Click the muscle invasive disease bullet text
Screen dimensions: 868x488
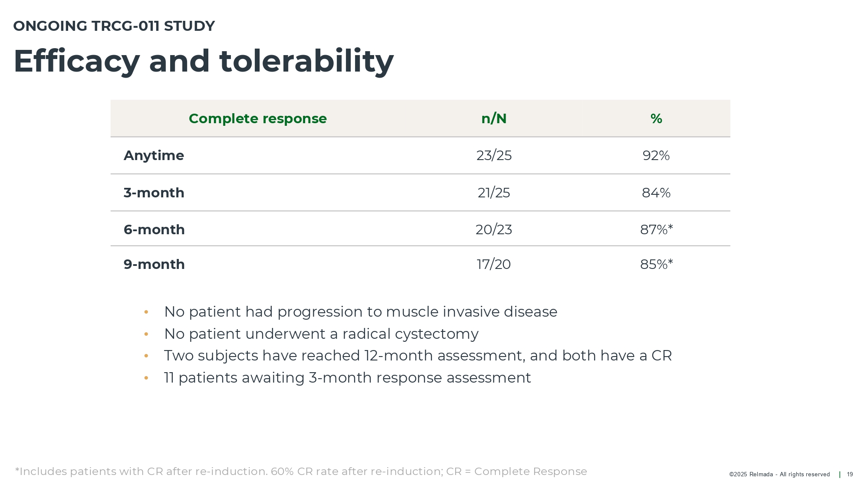point(360,312)
